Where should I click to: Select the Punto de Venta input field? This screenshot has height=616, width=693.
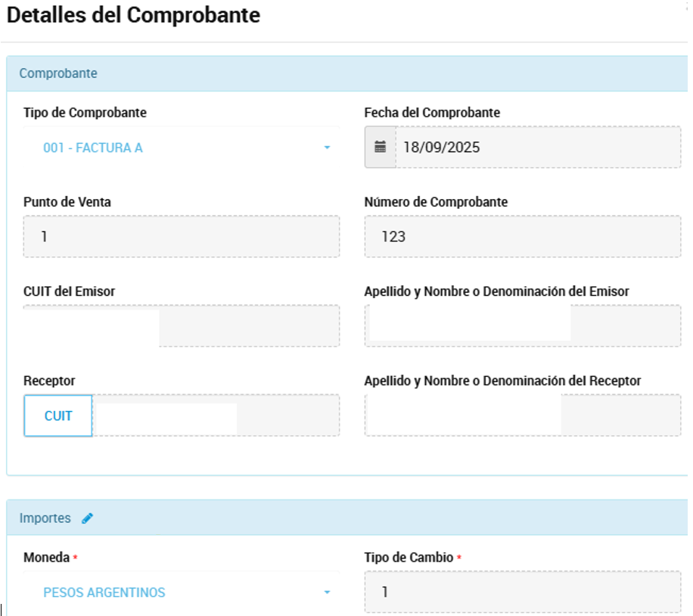coord(182,237)
